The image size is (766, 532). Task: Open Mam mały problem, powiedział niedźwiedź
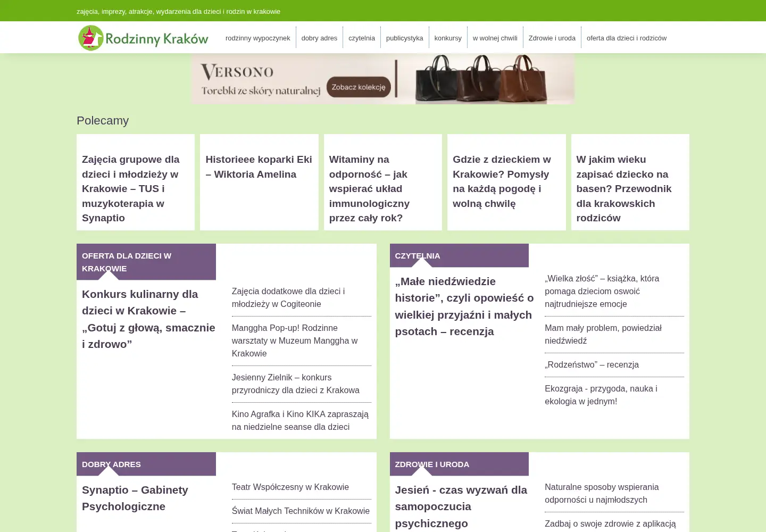point(614,334)
